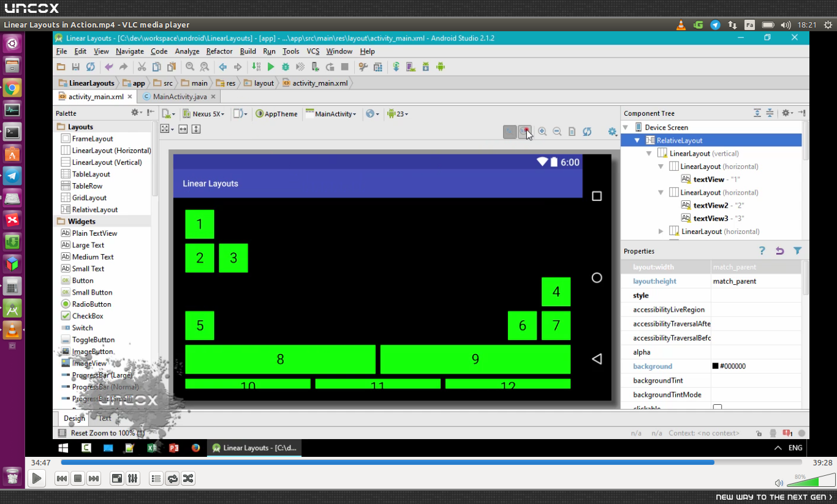837x504 pixels.
Task: Click the Make Project icon
Action: 256,67
